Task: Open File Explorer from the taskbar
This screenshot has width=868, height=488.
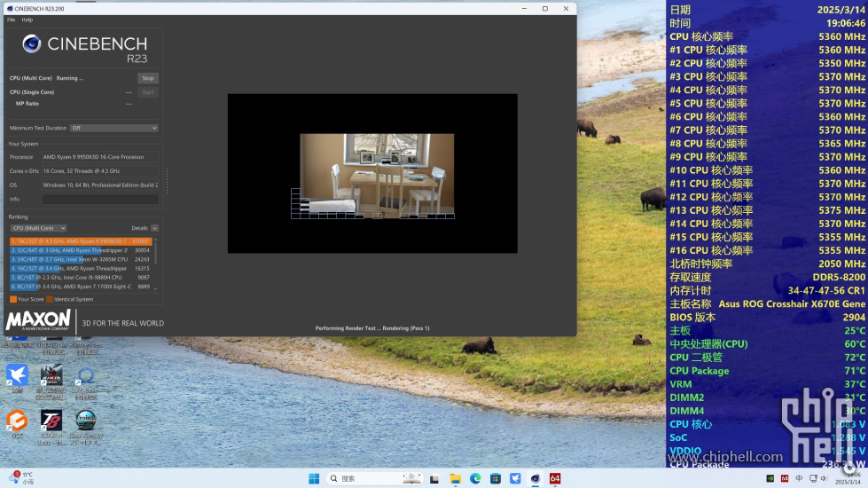Action: point(455,478)
